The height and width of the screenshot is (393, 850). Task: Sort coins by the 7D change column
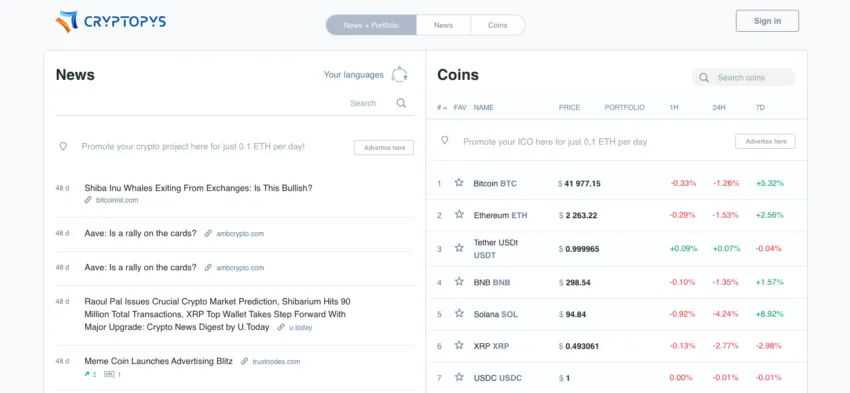760,107
